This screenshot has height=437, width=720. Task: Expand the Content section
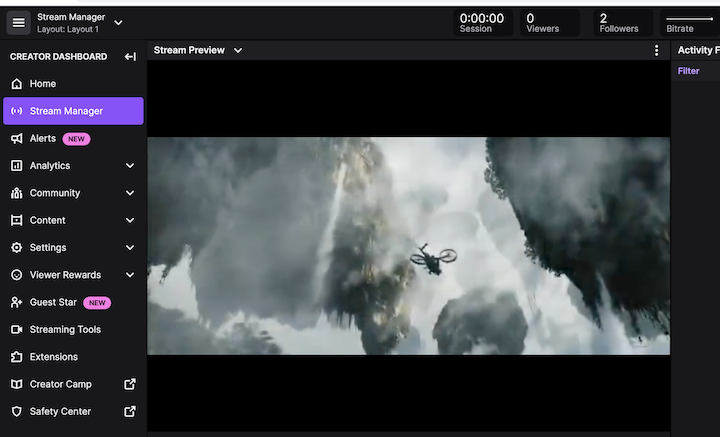point(130,221)
